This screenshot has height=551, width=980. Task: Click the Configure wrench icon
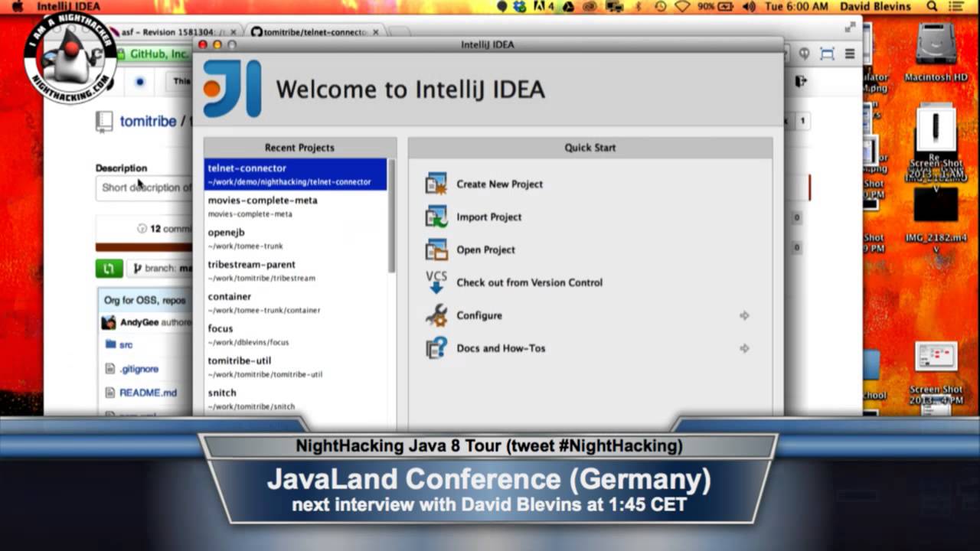pos(436,315)
